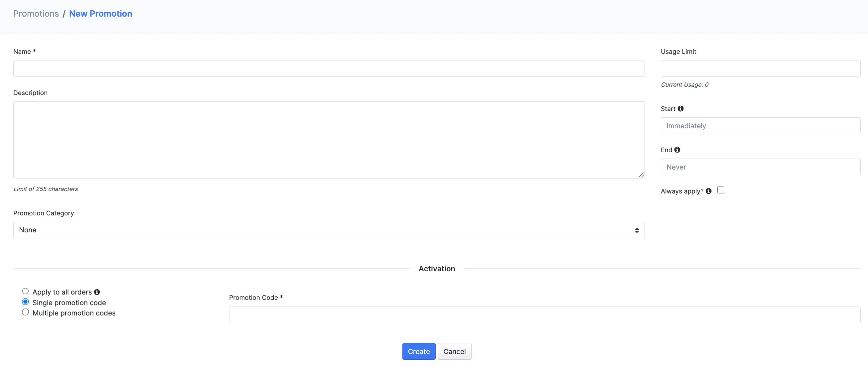Choose the Multiple promotion codes radio
The height and width of the screenshot is (367, 868).
[25, 312]
